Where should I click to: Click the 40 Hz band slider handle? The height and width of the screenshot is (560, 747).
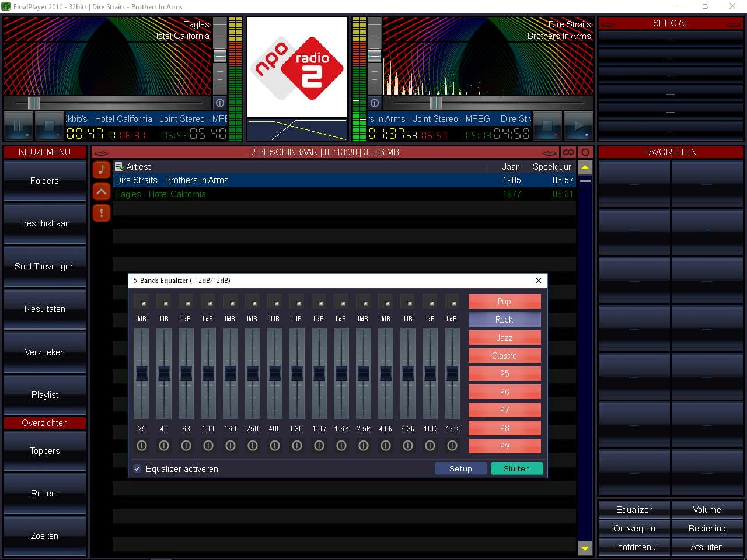click(164, 373)
